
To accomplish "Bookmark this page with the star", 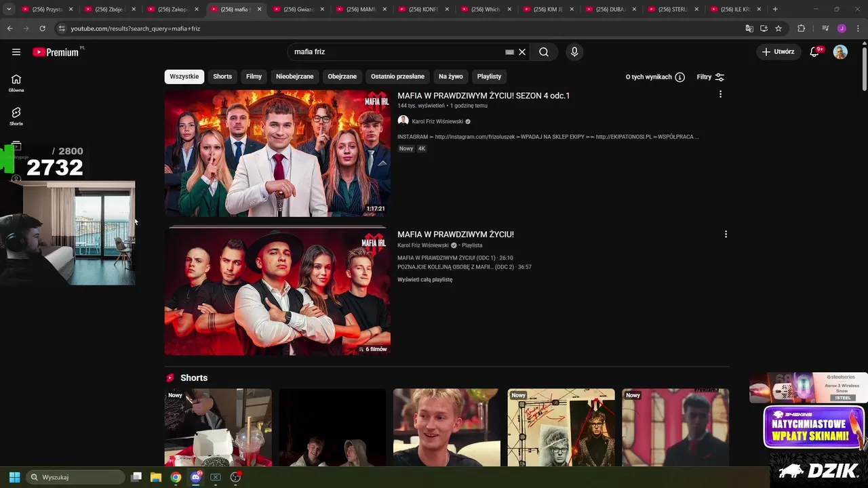I will 778,28.
